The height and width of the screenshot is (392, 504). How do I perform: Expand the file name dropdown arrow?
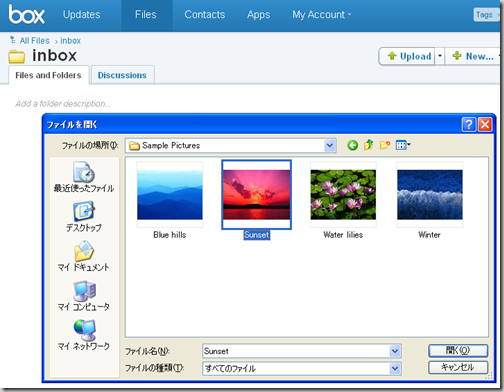(x=395, y=351)
